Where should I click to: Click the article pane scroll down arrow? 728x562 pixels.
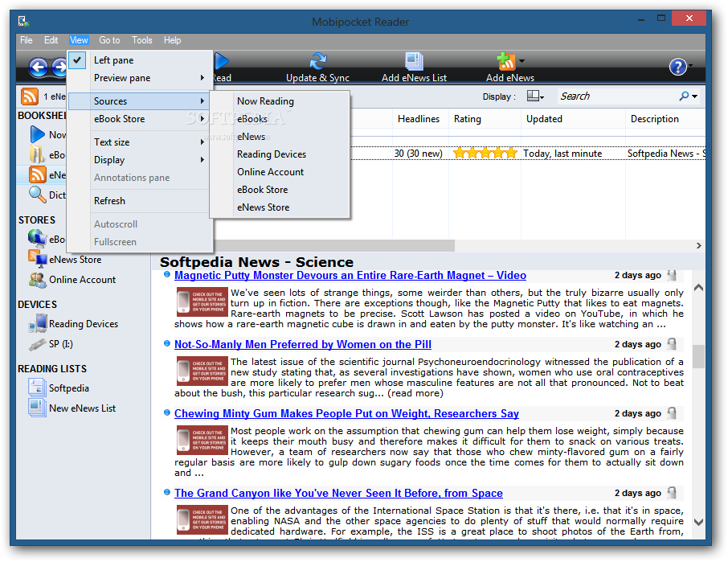point(697,523)
